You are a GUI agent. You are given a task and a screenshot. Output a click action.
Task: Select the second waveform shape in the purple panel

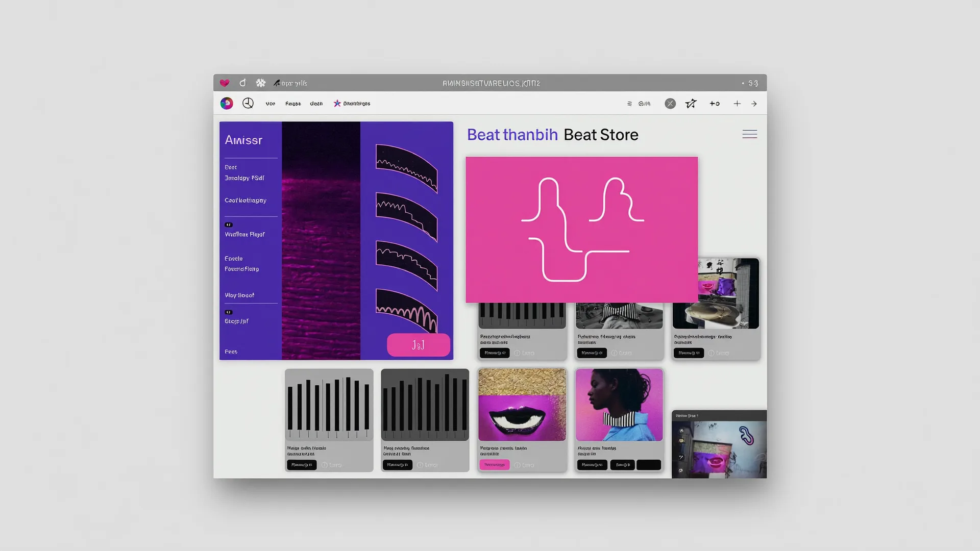coord(407,217)
